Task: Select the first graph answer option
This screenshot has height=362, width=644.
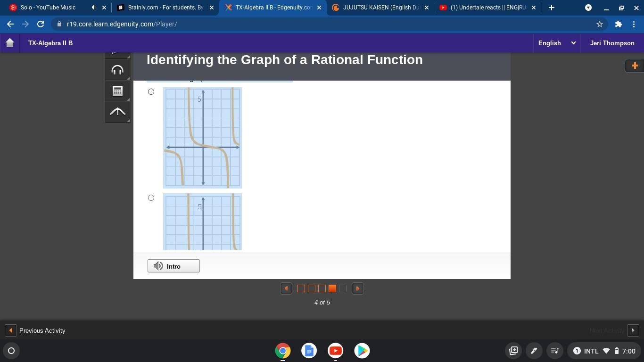Action: coord(151,92)
